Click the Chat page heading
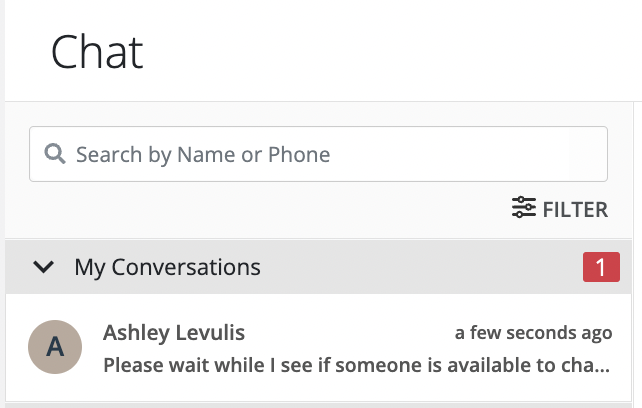Screen dimensions: 642x408 (97, 52)
